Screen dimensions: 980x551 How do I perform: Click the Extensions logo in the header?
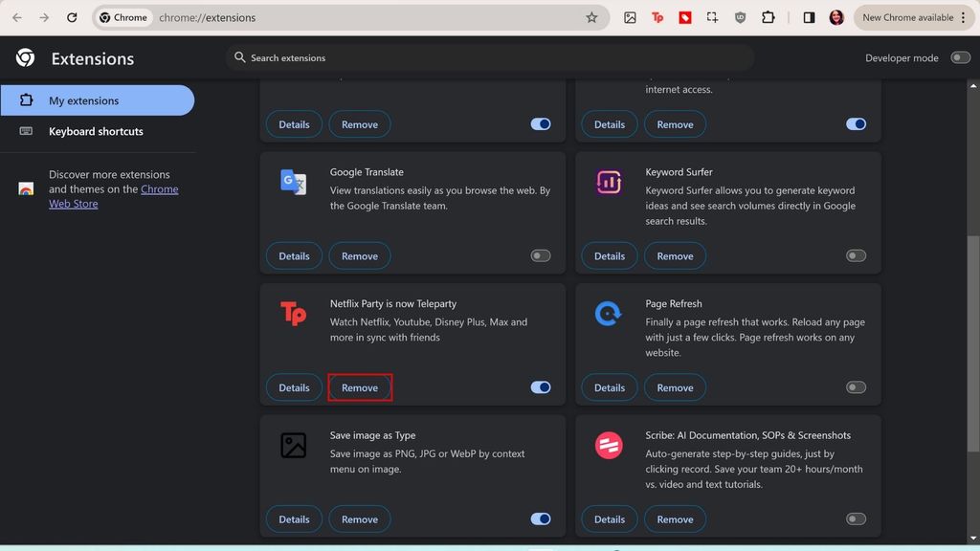pos(26,57)
